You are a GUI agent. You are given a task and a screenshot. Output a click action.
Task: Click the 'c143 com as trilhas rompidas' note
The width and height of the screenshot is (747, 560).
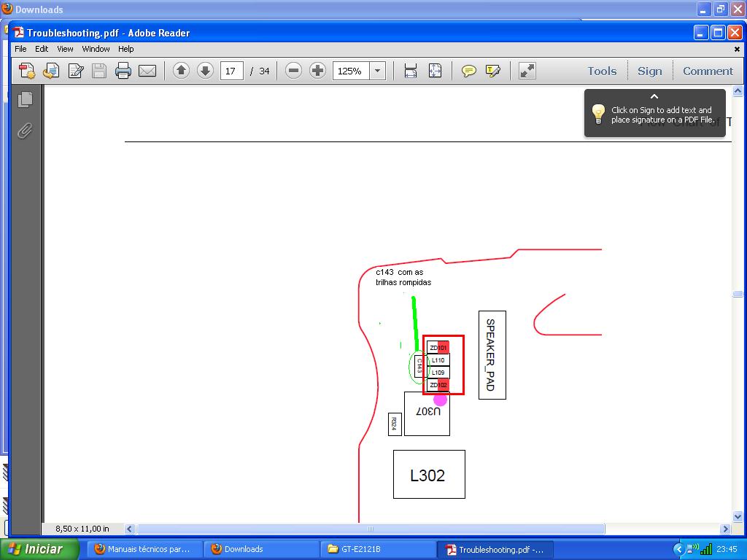[403, 277]
